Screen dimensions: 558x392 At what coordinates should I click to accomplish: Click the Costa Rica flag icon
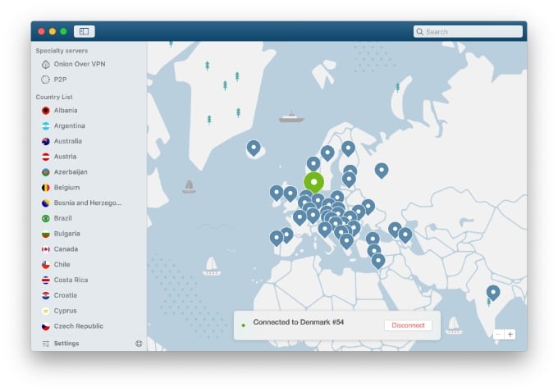tap(46, 280)
